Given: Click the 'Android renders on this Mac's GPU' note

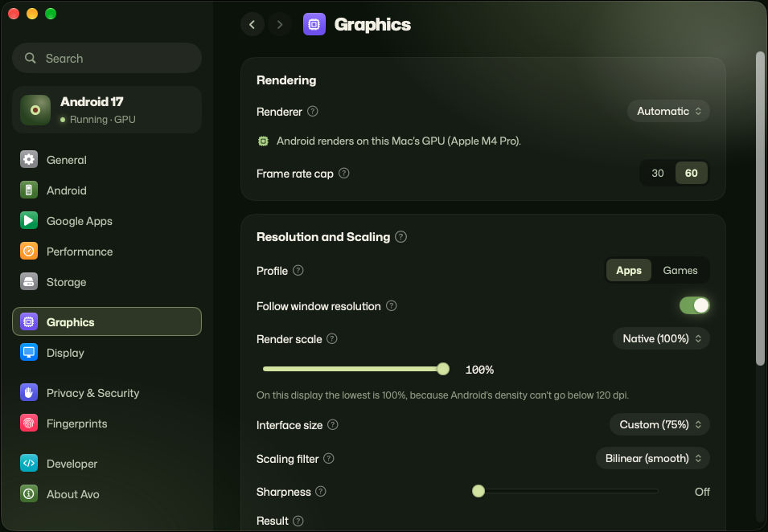Looking at the screenshot, I should click(x=399, y=141).
